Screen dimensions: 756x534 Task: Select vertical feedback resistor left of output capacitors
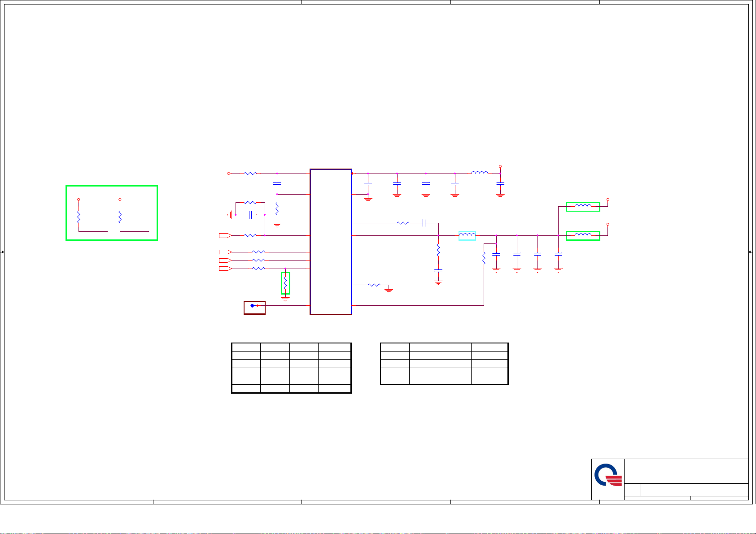click(484, 258)
